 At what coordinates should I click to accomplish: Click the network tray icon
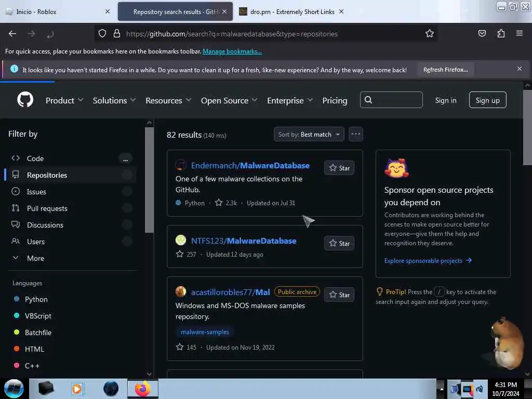(x=467, y=389)
